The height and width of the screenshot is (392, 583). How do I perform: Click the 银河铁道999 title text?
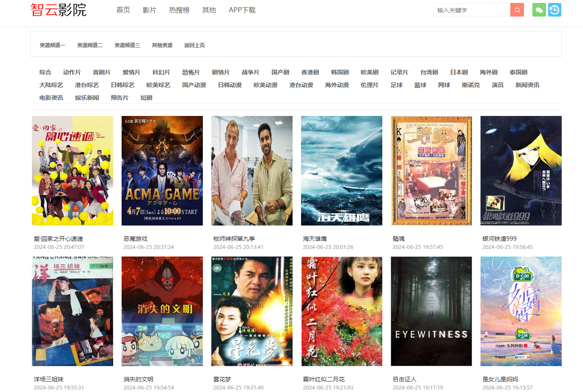tap(500, 239)
